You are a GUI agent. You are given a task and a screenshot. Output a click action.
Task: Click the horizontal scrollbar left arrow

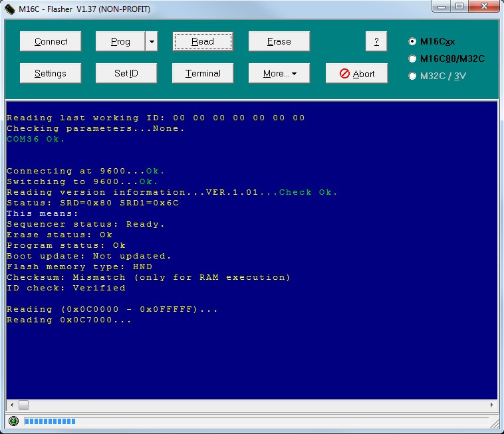pos(12,405)
